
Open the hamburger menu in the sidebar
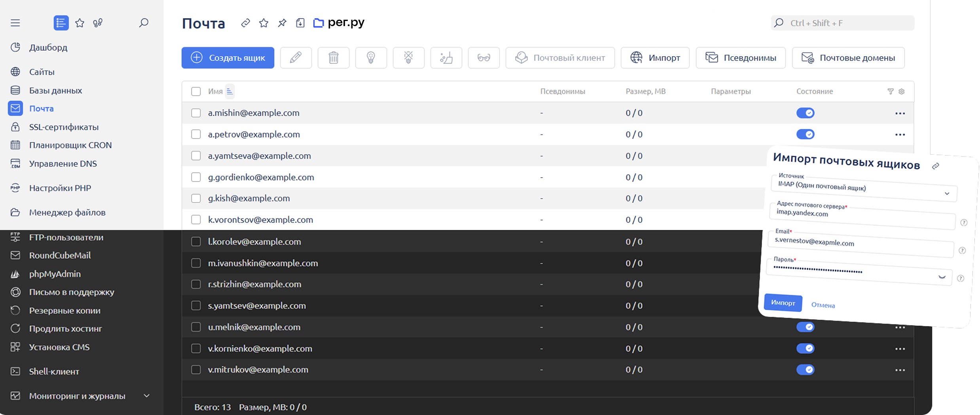(15, 23)
